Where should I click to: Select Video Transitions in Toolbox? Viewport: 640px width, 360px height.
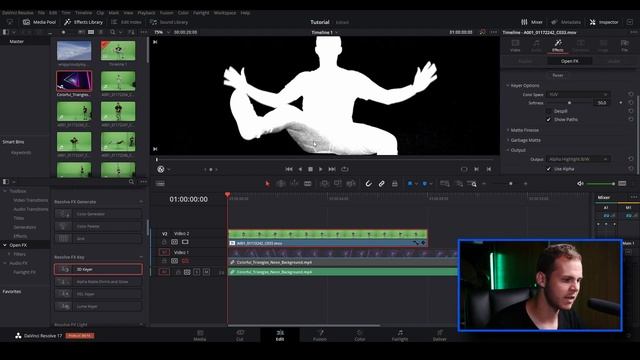pyautogui.click(x=31, y=200)
